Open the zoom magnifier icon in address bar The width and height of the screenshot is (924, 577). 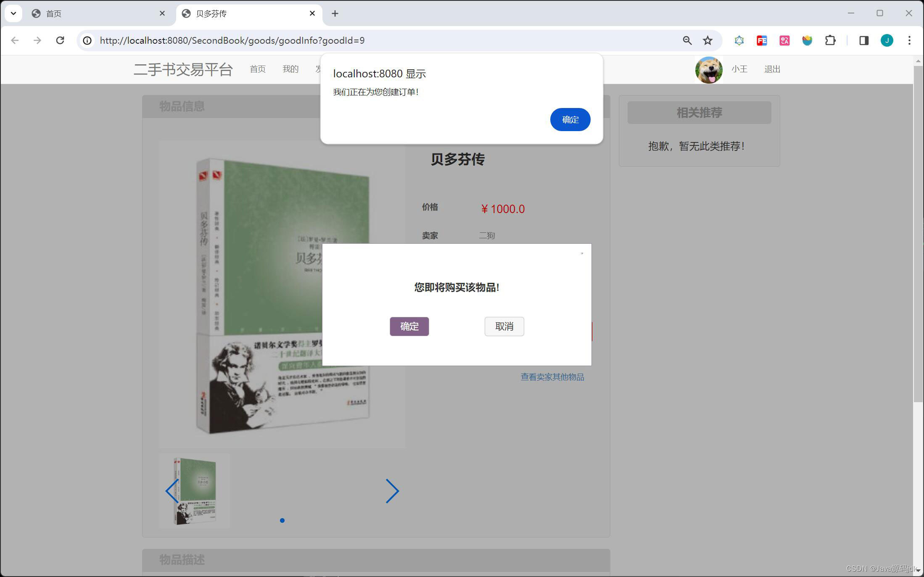687,40
